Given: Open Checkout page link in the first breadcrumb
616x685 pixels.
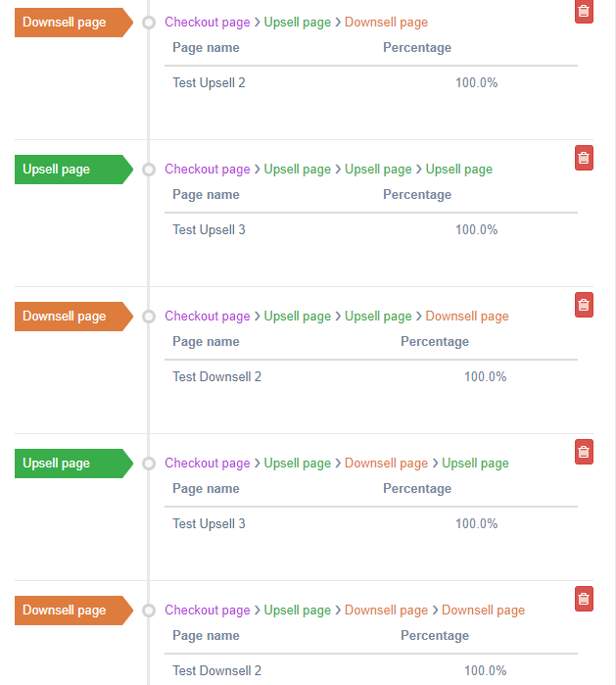Looking at the screenshot, I should tap(208, 23).
